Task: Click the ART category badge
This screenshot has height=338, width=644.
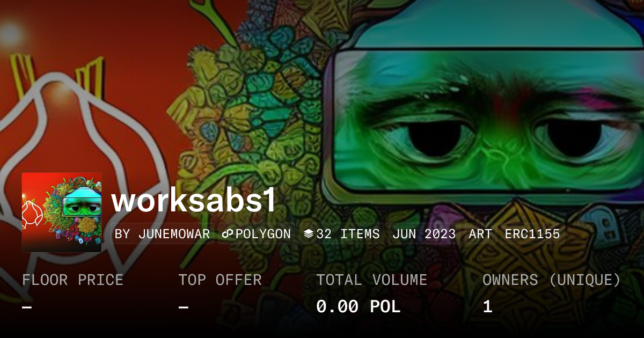Action: point(480,234)
